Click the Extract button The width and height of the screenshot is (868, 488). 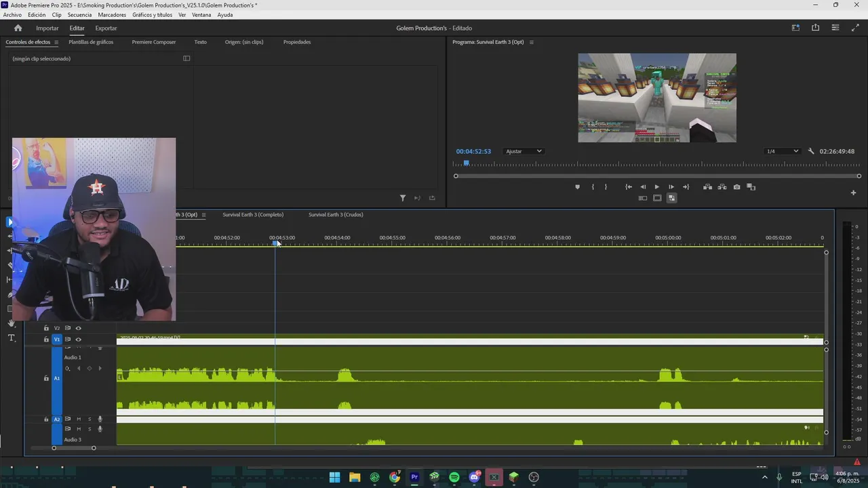coord(722,187)
